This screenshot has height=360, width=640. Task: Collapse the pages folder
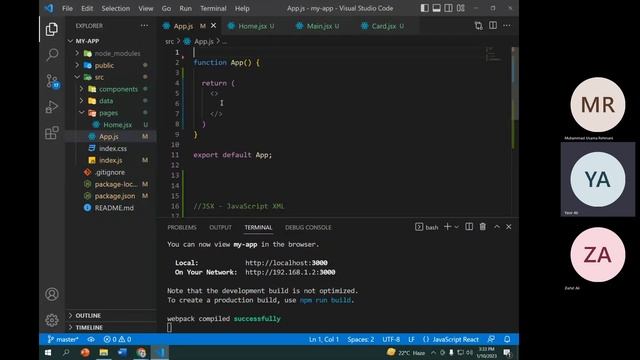click(111, 113)
